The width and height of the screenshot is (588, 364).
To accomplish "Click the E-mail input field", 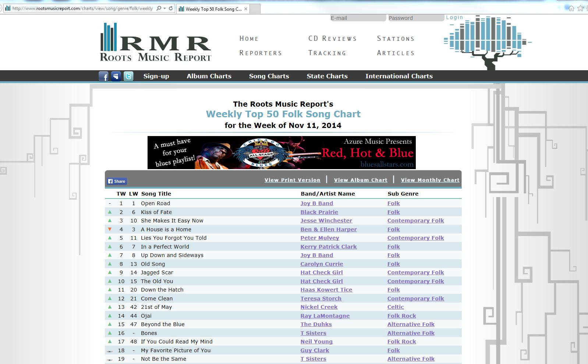I will coord(358,18).
